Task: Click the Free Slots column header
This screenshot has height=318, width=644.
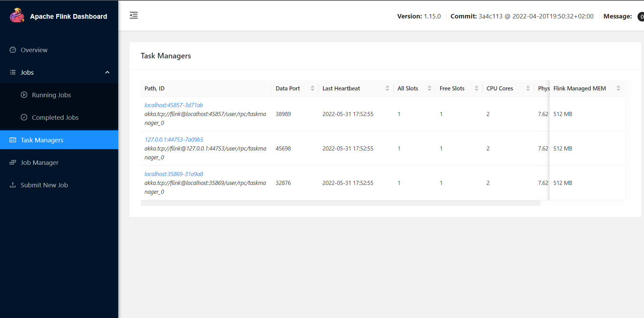Action: 459,88
